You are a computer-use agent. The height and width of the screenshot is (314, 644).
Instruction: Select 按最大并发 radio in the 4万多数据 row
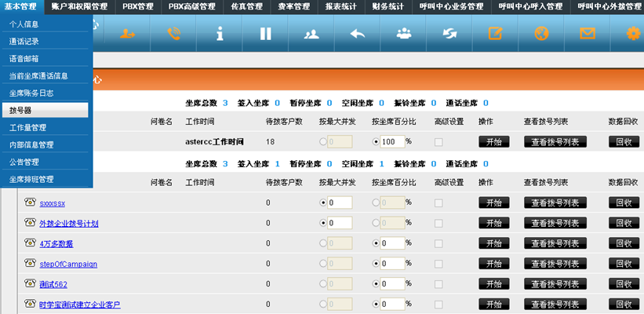pos(323,243)
